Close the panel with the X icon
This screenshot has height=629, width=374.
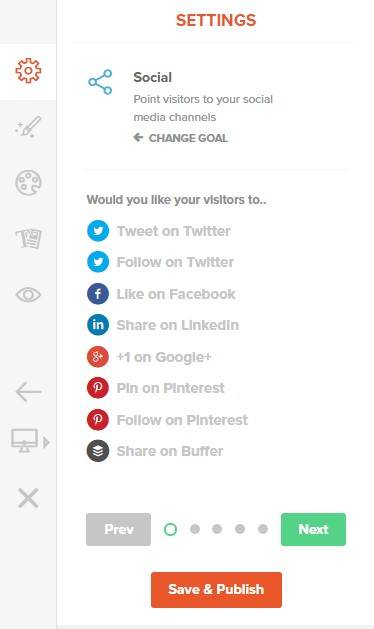(x=28, y=498)
